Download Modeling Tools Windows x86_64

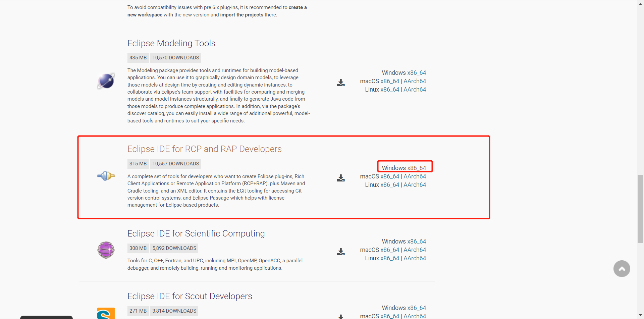tap(417, 73)
